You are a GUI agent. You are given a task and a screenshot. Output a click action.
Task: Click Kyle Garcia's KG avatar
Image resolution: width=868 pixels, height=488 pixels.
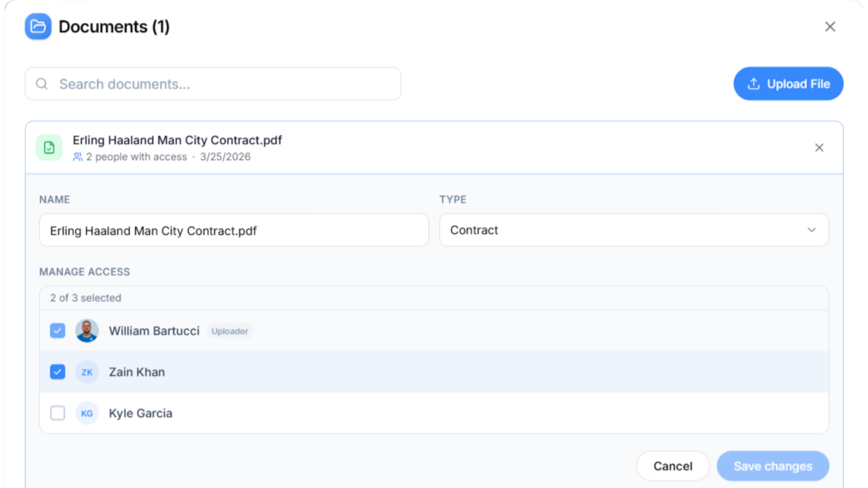tap(87, 413)
